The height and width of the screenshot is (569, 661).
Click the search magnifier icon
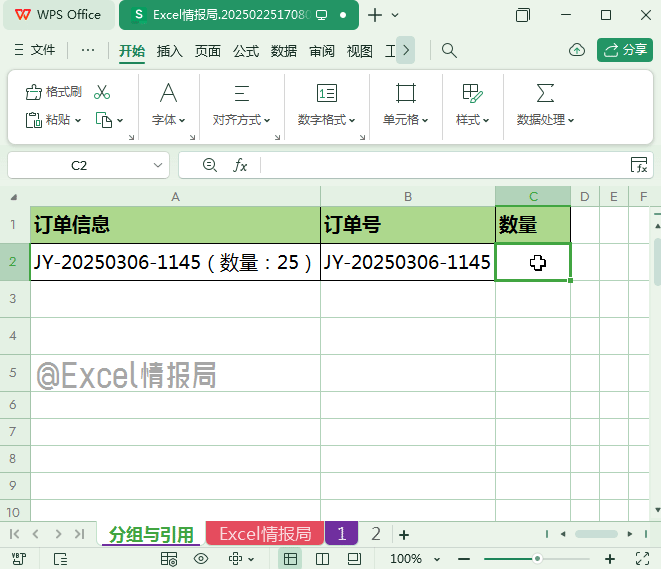449,51
